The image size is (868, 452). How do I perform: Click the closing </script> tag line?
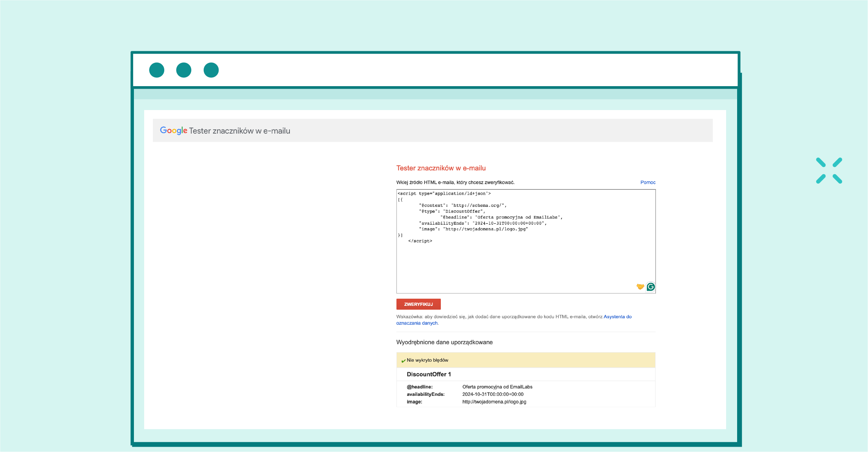click(x=420, y=241)
